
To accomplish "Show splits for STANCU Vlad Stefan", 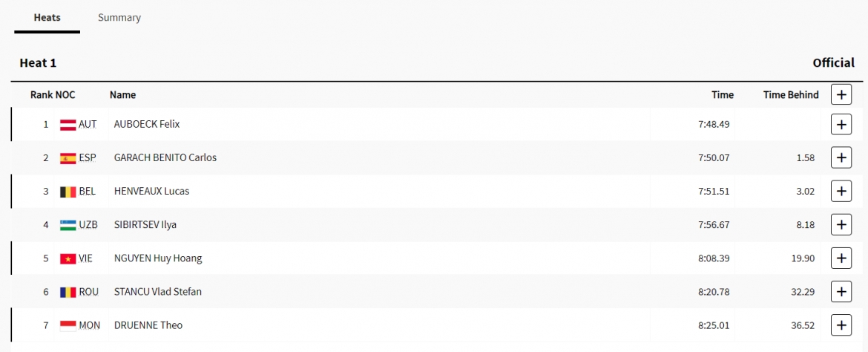I will click(841, 291).
